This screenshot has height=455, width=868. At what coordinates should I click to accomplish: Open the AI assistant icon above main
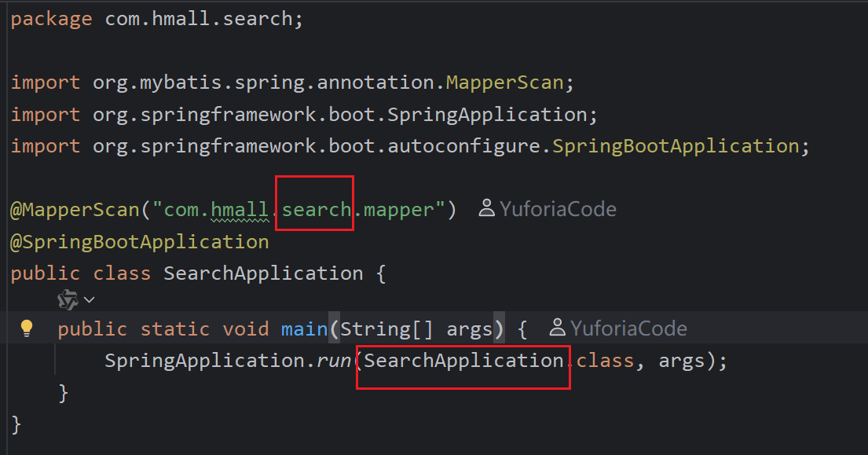(68, 300)
